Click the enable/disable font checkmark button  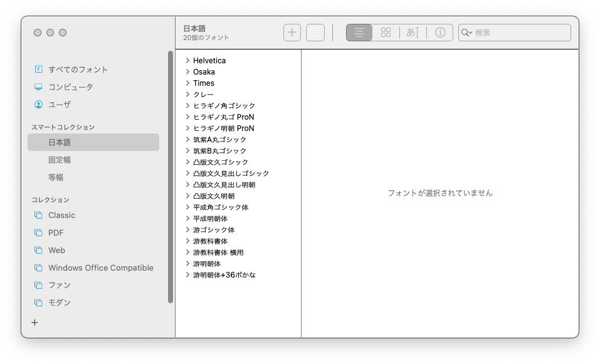315,33
